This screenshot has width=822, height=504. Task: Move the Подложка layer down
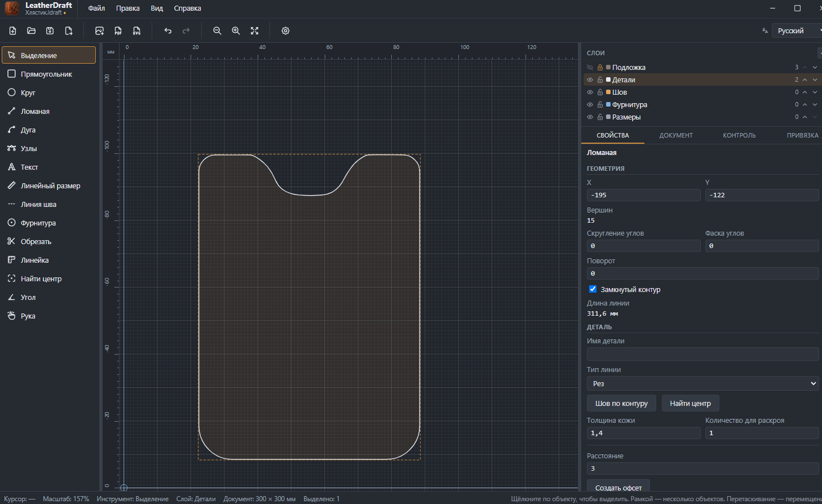[x=815, y=67]
